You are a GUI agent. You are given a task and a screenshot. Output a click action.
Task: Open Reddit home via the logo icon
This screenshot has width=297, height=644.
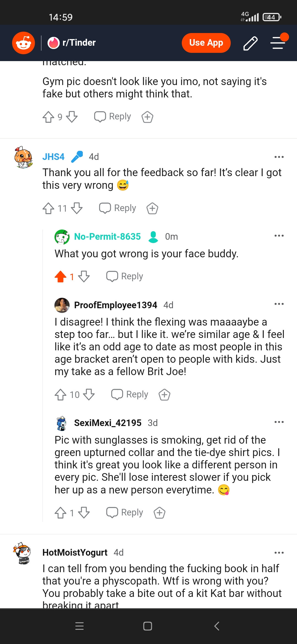23,43
